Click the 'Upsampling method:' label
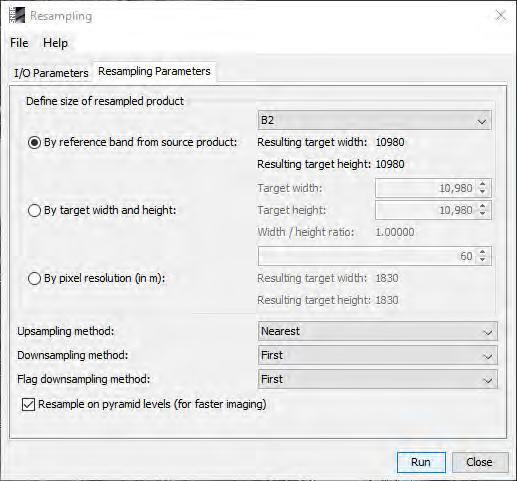Screen dimensions: 517x481 pos(66,331)
